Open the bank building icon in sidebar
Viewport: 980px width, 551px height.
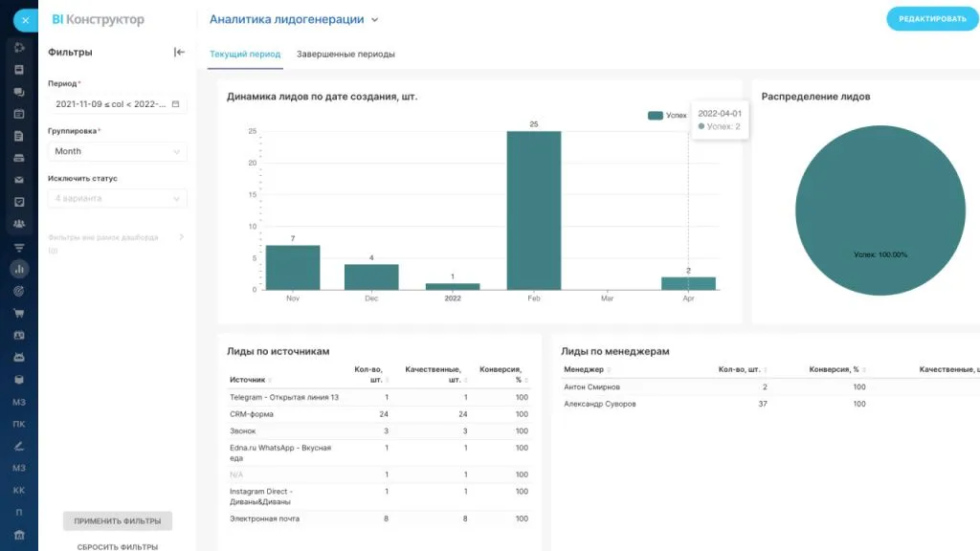pyautogui.click(x=19, y=533)
